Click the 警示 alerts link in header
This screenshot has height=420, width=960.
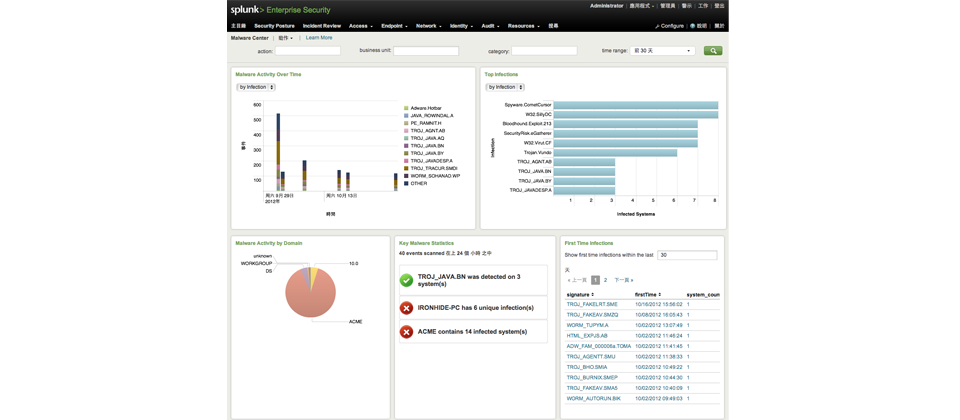click(x=689, y=6)
